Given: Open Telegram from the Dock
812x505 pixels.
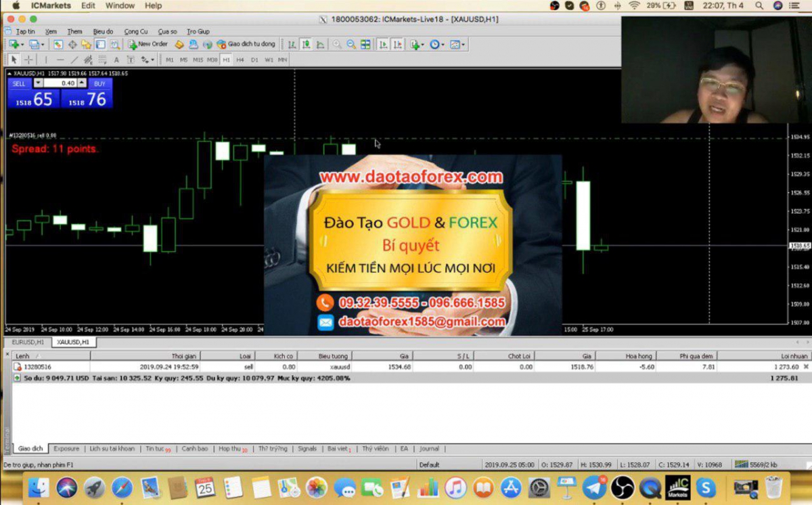Looking at the screenshot, I should coord(595,487).
